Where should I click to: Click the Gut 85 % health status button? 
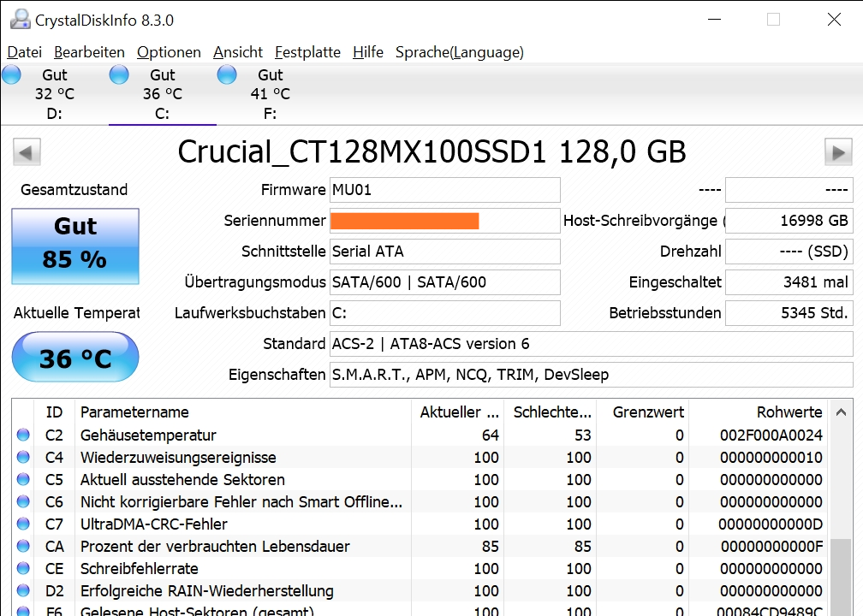coord(75,246)
